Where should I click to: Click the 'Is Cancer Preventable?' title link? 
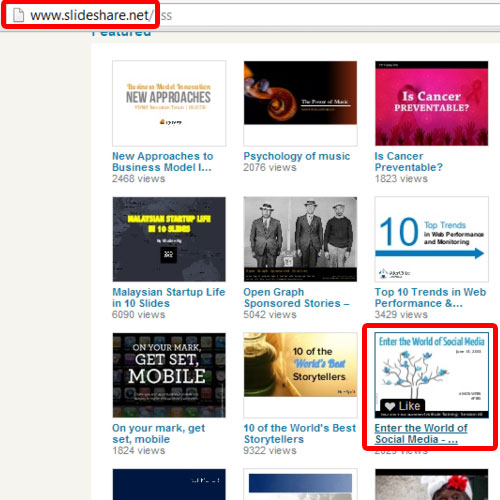(409, 162)
